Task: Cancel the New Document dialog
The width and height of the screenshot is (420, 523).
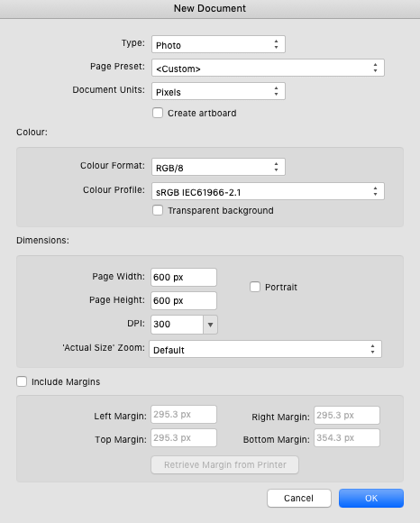Action: pos(299,499)
